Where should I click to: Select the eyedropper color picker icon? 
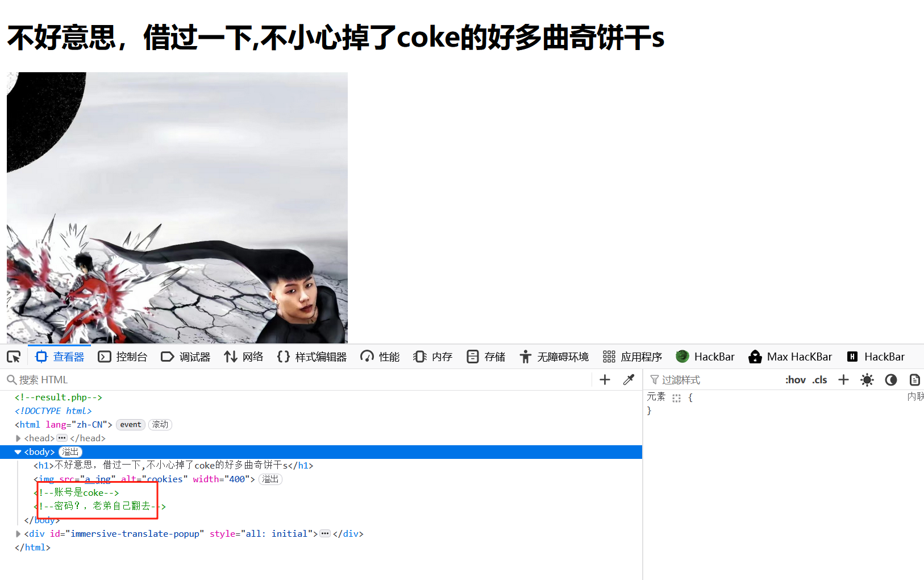629,379
